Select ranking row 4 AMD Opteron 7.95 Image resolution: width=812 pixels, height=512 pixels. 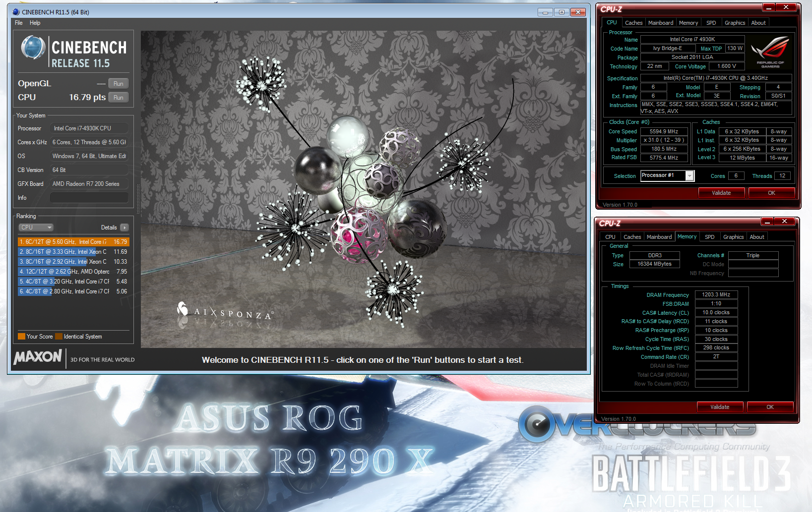click(73, 272)
